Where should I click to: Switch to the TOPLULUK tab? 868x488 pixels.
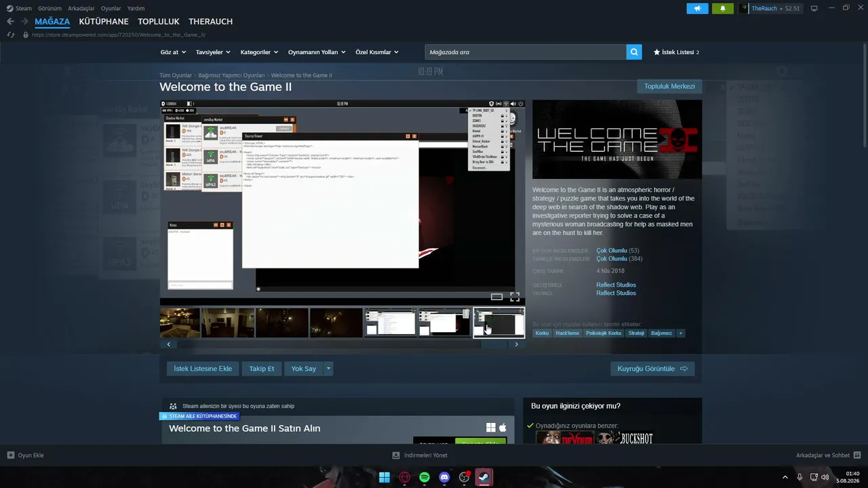159,22
